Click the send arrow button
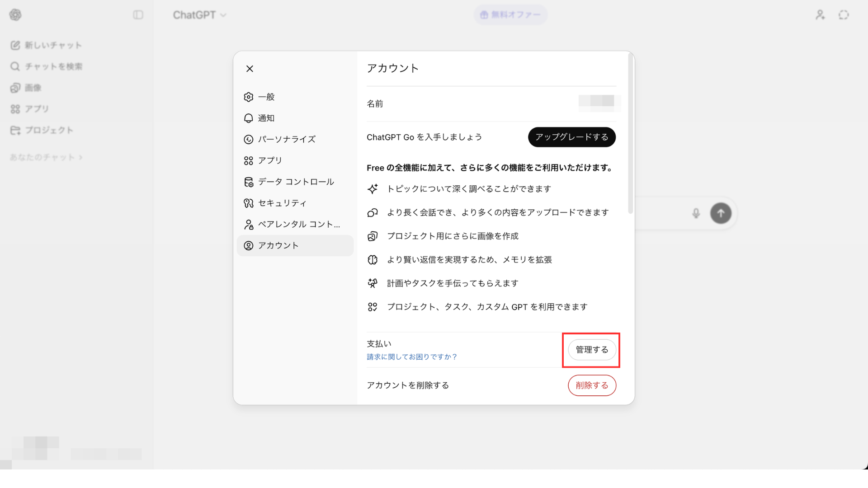This screenshot has width=868, height=488. coord(720,213)
